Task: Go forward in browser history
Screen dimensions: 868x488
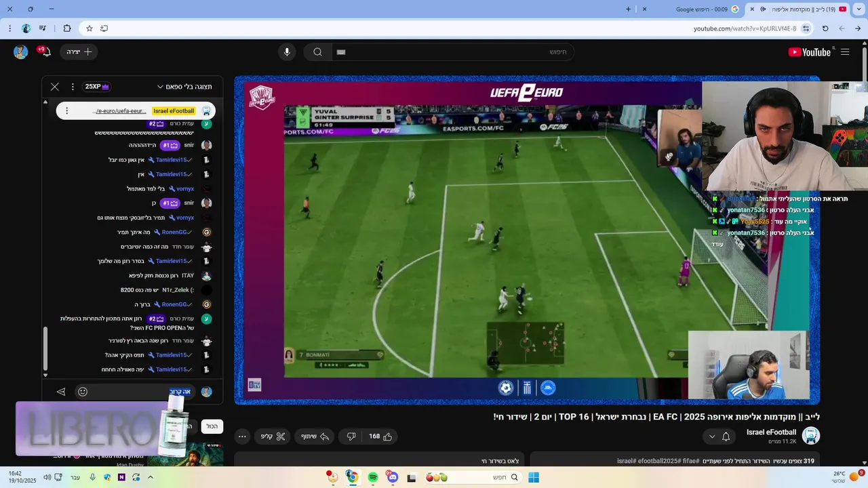Action: (x=842, y=28)
